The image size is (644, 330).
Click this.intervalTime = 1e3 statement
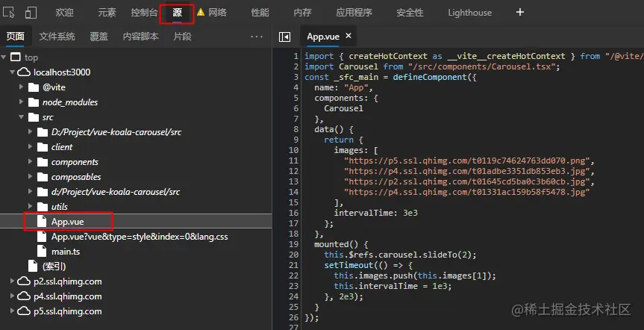(393, 286)
